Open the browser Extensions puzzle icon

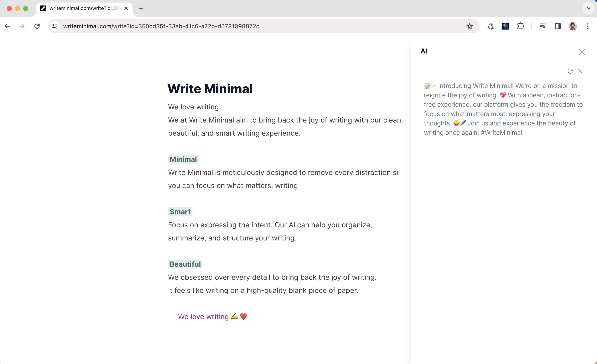(x=520, y=26)
